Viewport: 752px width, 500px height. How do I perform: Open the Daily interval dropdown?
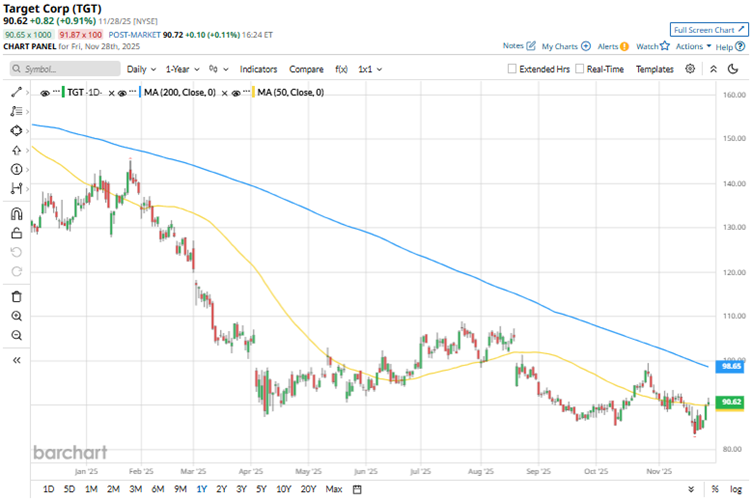click(x=141, y=69)
